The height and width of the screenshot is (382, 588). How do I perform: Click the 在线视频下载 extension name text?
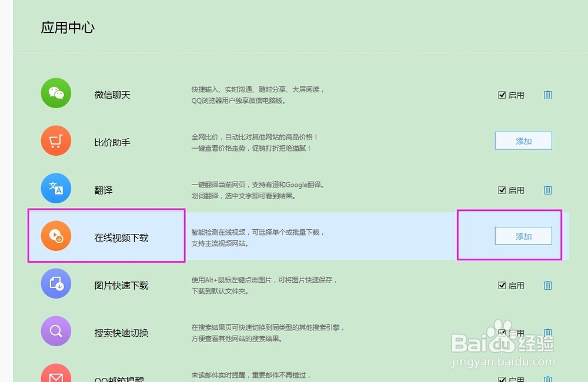tap(121, 236)
